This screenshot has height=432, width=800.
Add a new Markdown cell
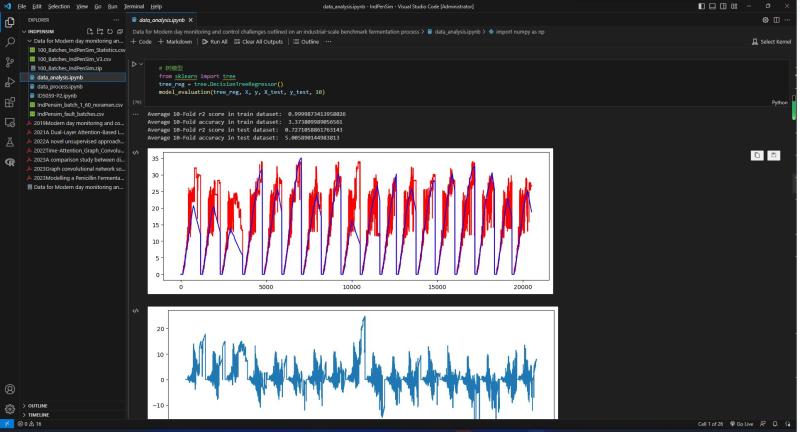coord(175,42)
